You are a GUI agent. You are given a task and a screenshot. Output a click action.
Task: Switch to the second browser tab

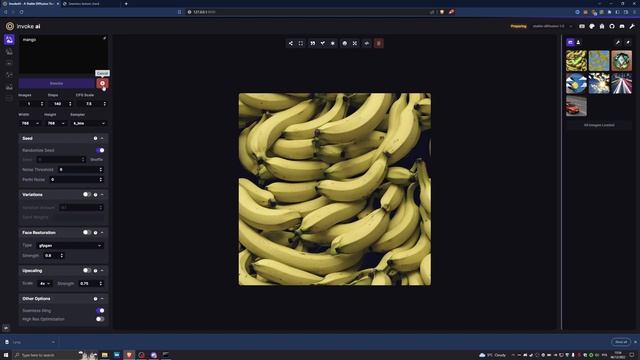point(91,4)
